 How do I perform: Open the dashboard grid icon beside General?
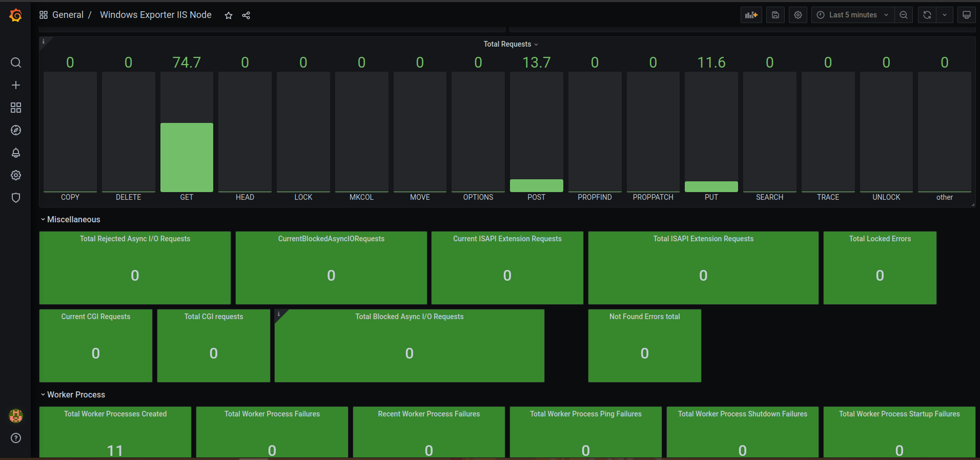[x=44, y=15]
